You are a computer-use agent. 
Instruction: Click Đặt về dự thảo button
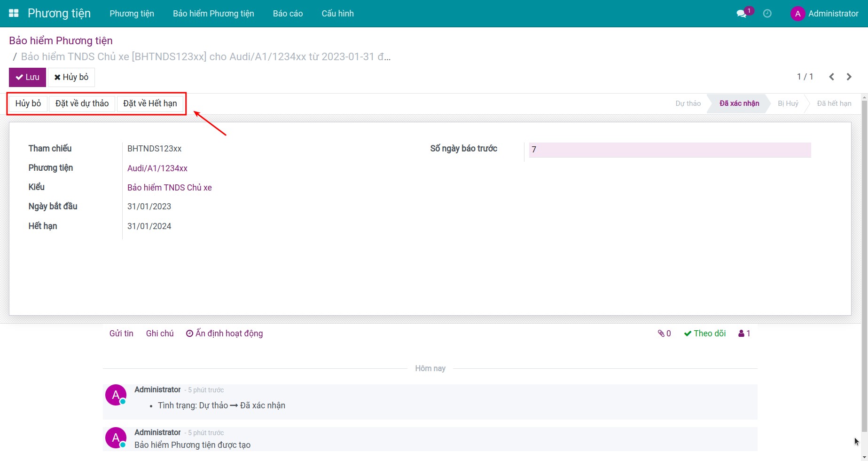coord(82,103)
